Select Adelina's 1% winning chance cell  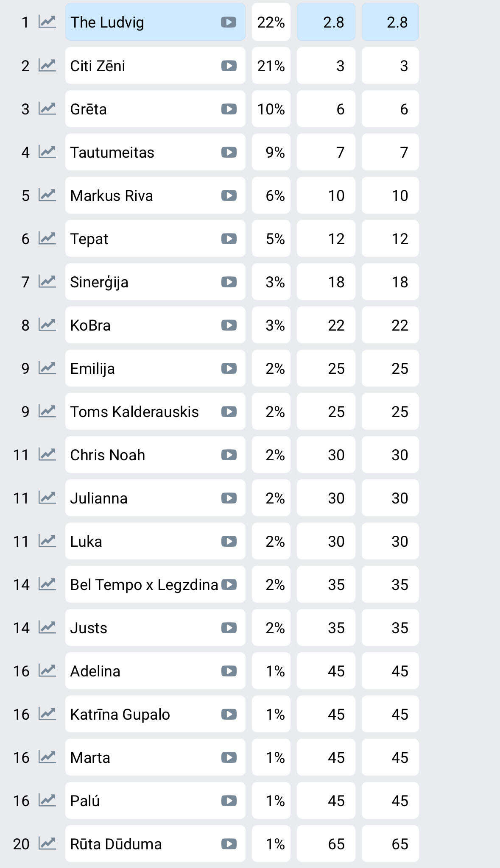(271, 671)
